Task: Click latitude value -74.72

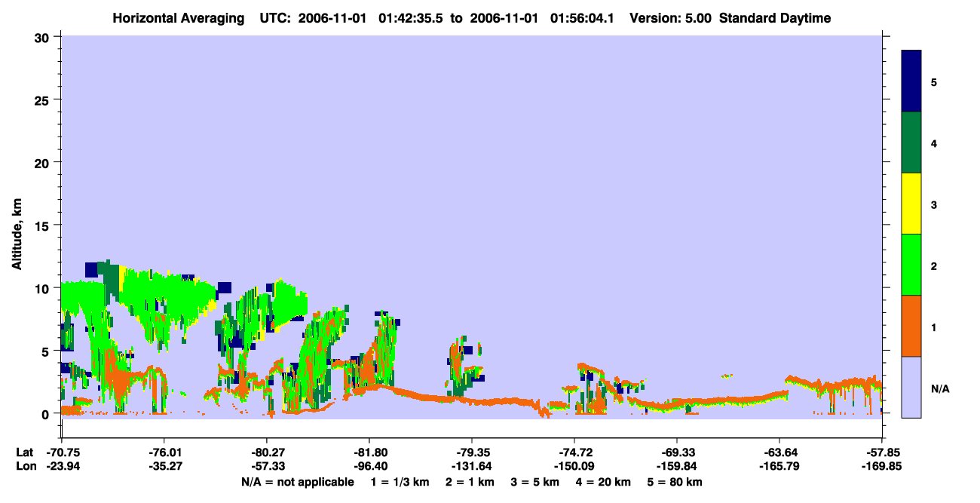Action: [574, 452]
